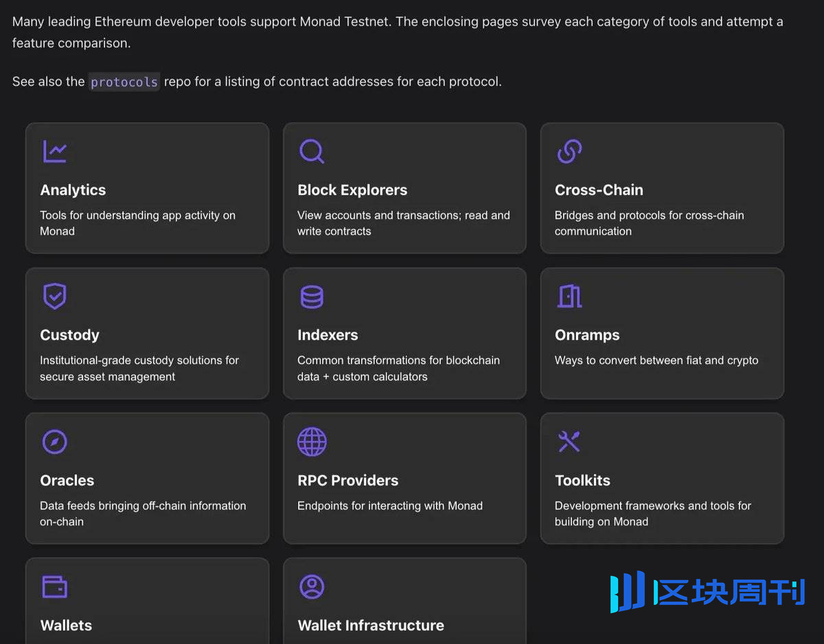Click the Cross-Chain link icon
This screenshot has width=824, height=644.
pos(569,151)
